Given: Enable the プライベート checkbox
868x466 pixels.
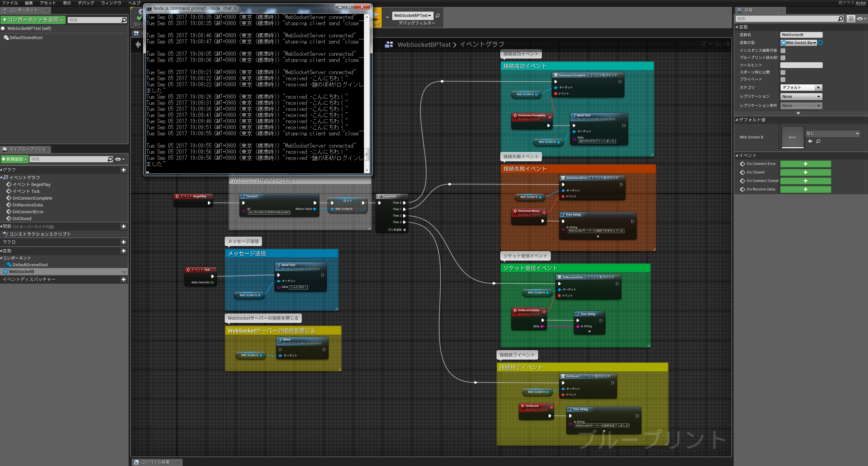Looking at the screenshot, I should (783, 79).
